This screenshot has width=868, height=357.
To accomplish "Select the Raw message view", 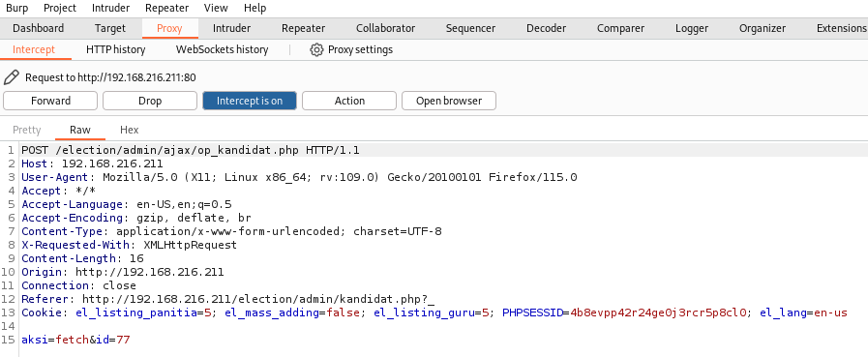I will click(80, 130).
